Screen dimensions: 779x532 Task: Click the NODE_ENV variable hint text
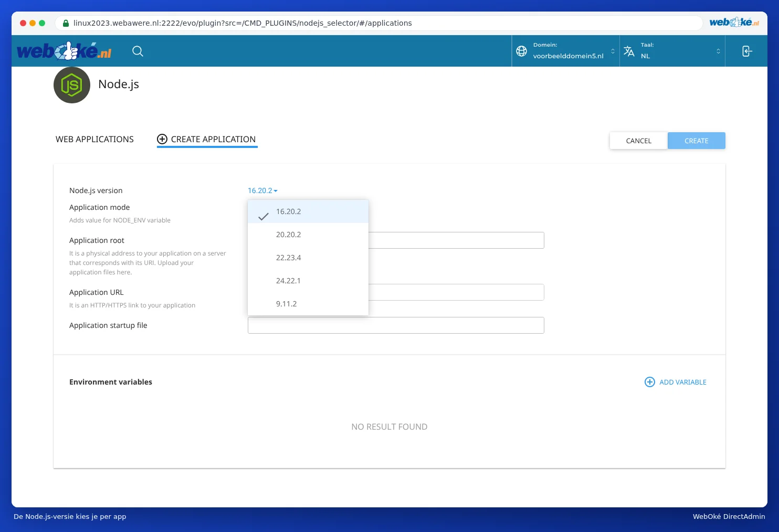click(120, 220)
